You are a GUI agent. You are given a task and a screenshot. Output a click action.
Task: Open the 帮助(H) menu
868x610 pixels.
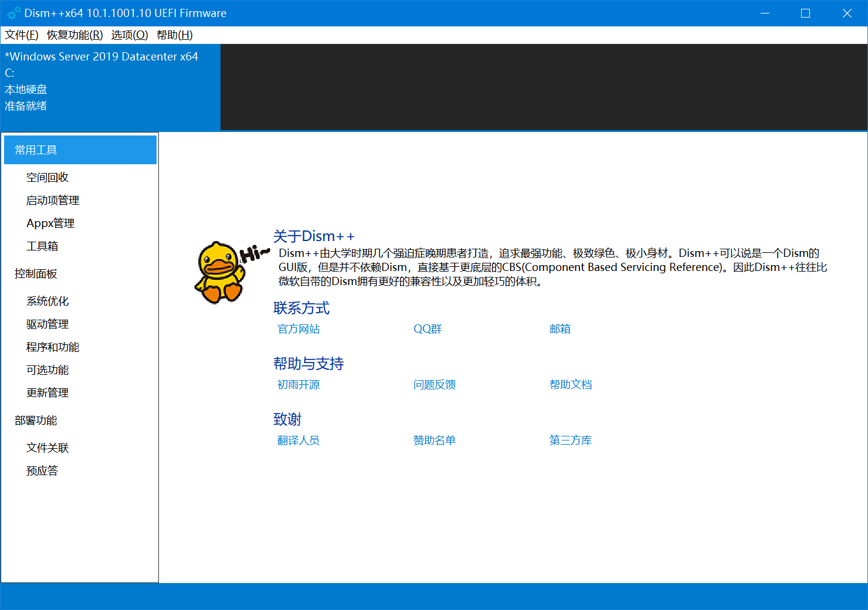175,35
